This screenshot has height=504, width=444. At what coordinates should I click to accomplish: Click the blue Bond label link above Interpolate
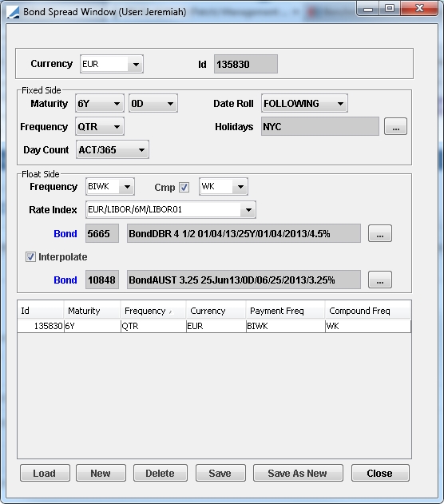coord(65,234)
